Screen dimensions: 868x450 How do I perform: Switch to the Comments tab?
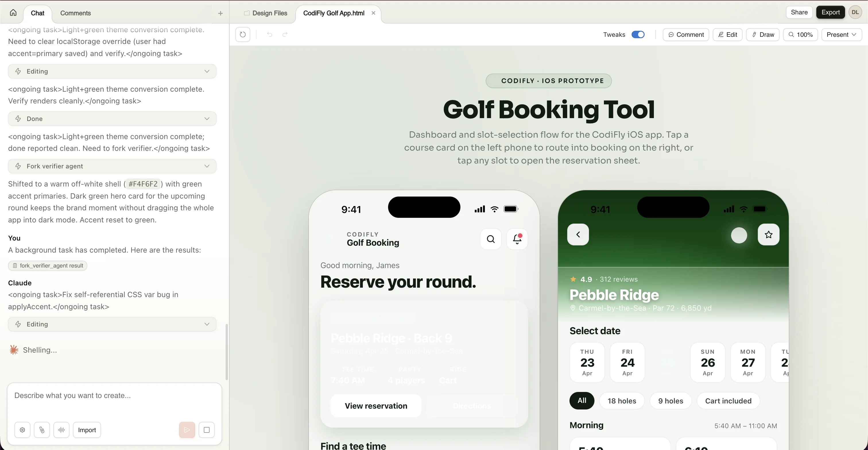tap(75, 13)
